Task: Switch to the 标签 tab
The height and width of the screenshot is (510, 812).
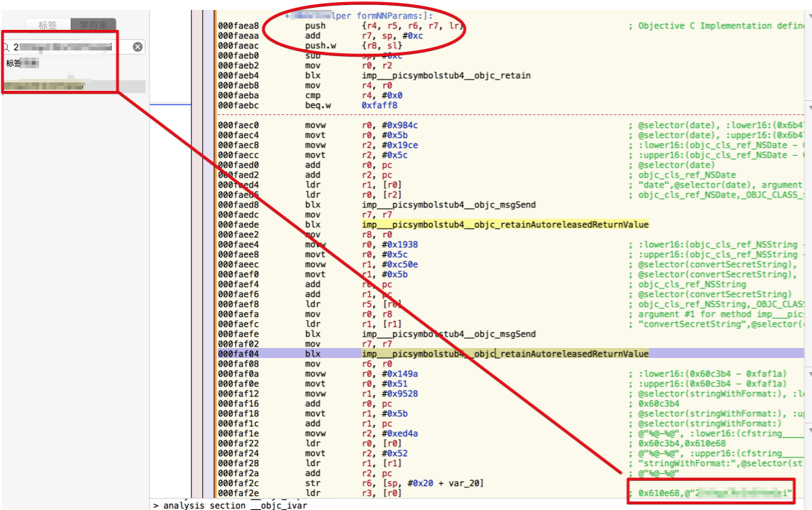Action: point(48,26)
